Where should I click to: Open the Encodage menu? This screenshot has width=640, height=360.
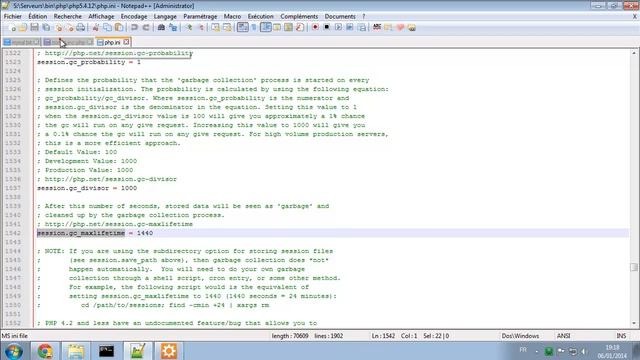coord(134,16)
